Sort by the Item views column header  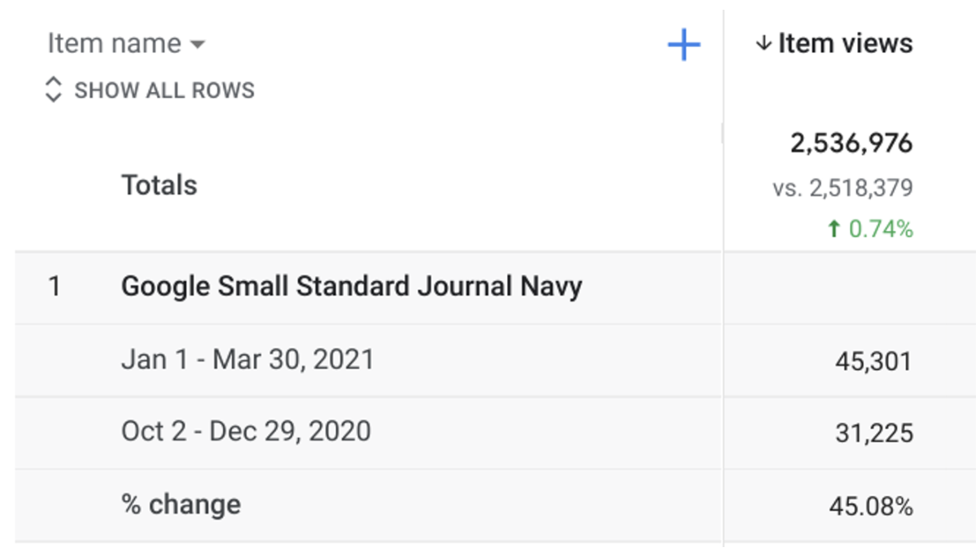tap(834, 43)
